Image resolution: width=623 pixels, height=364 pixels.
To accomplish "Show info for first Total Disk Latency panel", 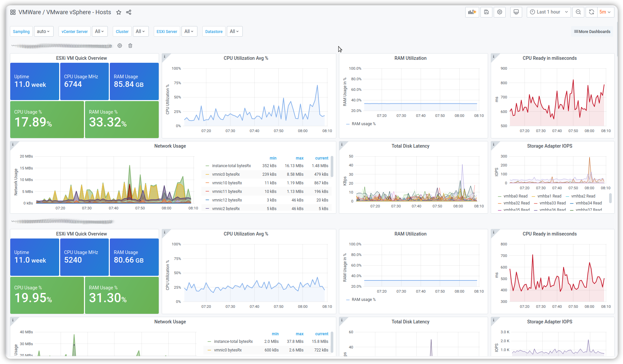I will [x=342, y=144].
